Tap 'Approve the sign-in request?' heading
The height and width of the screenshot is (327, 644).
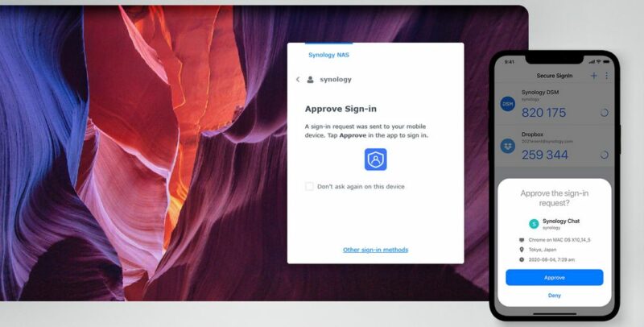coord(555,198)
